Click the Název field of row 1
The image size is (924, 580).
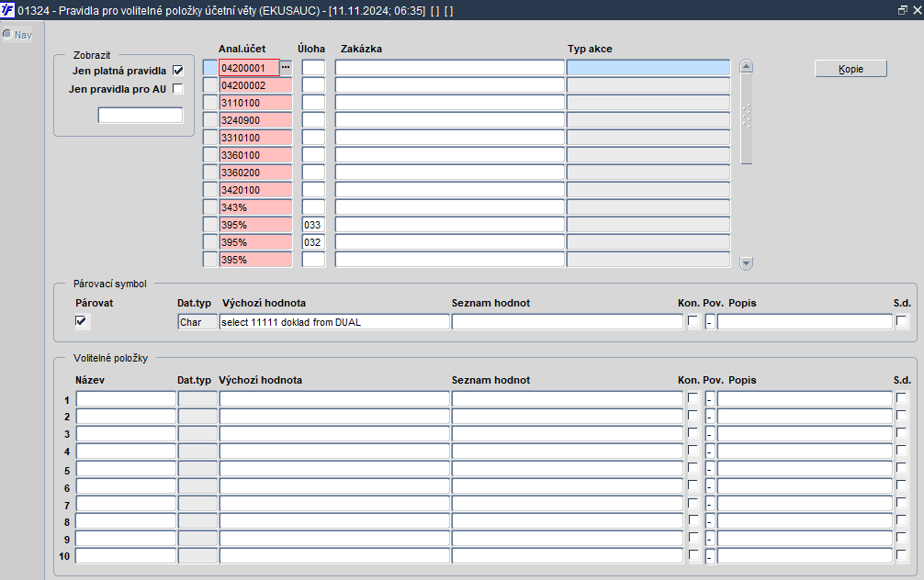click(126, 399)
